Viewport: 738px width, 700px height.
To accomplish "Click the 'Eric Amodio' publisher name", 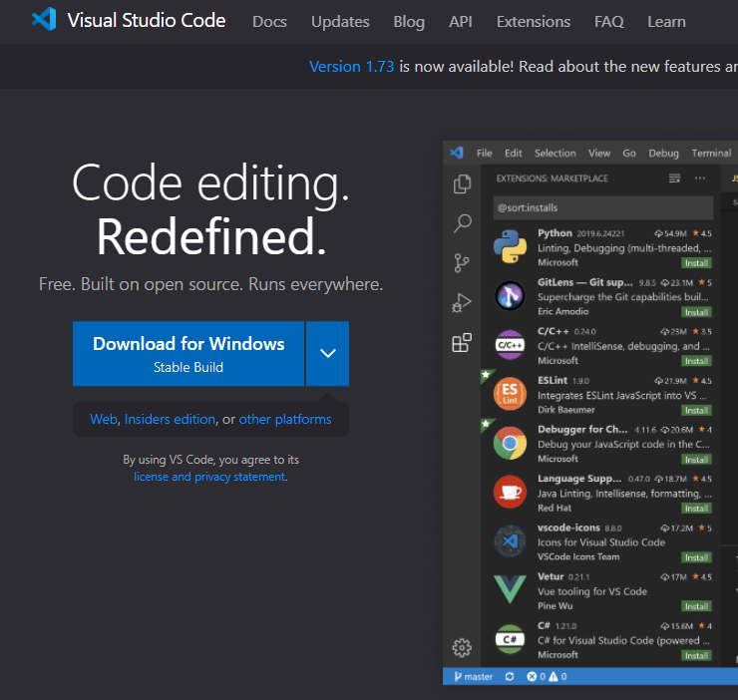I will [562, 311].
